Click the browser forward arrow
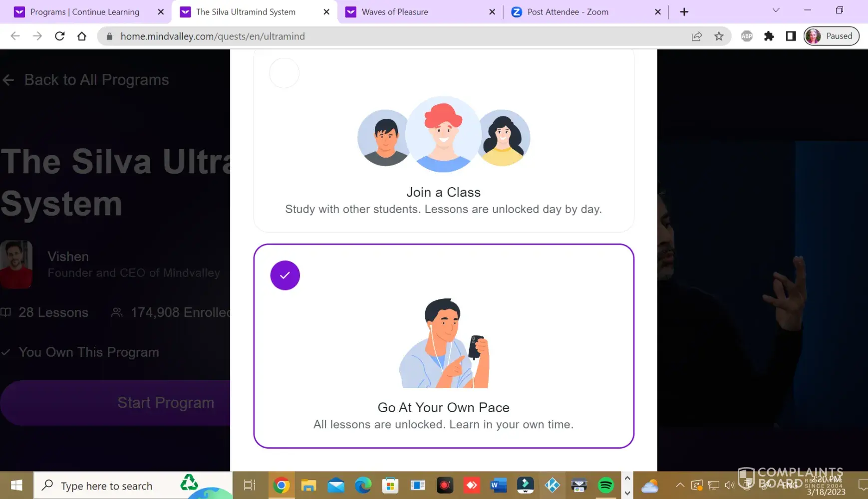The image size is (868, 499). [37, 36]
